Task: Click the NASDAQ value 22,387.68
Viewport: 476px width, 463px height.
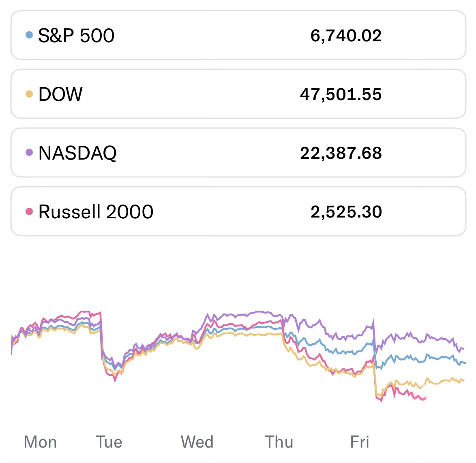Action: [341, 153]
